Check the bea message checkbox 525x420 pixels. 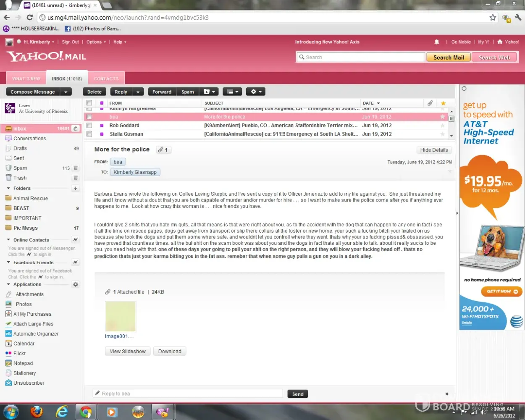(x=89, y=117)
